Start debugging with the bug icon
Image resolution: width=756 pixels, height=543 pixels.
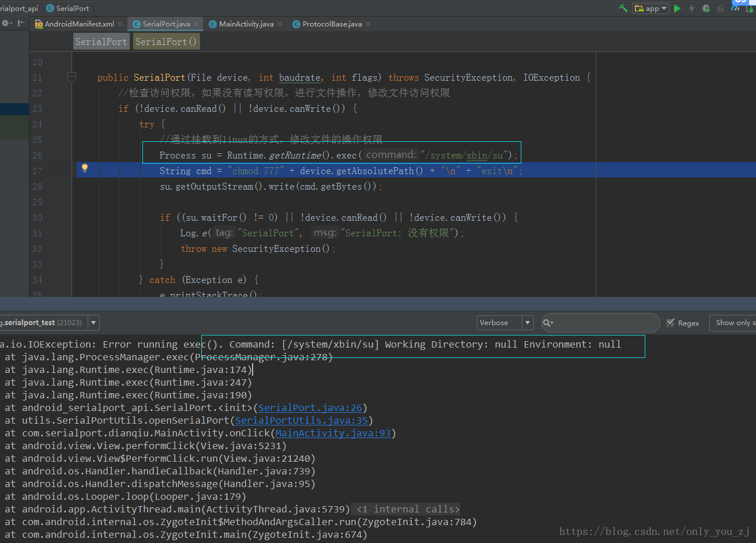706,8
